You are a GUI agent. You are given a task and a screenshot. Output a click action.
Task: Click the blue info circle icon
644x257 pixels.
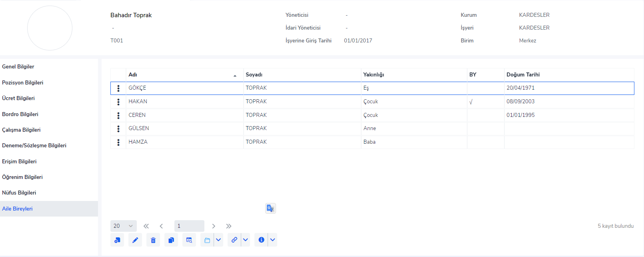click(x=261, y=240)
